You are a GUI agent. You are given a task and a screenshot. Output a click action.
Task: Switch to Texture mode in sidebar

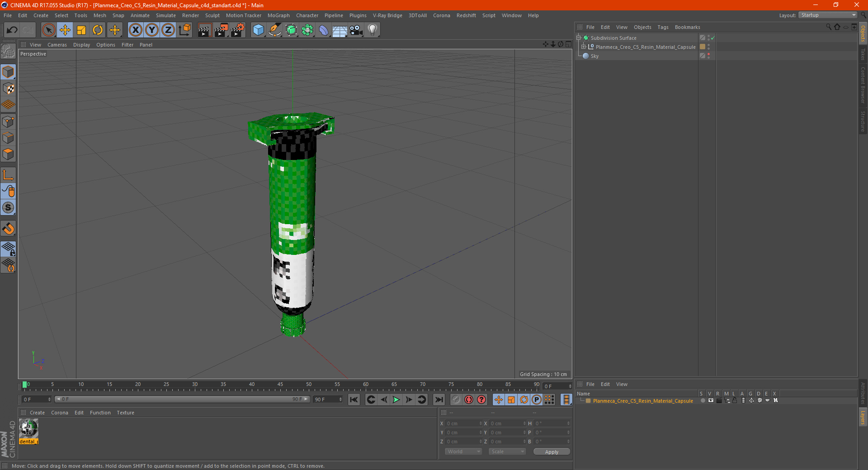[x=8, y=89]
